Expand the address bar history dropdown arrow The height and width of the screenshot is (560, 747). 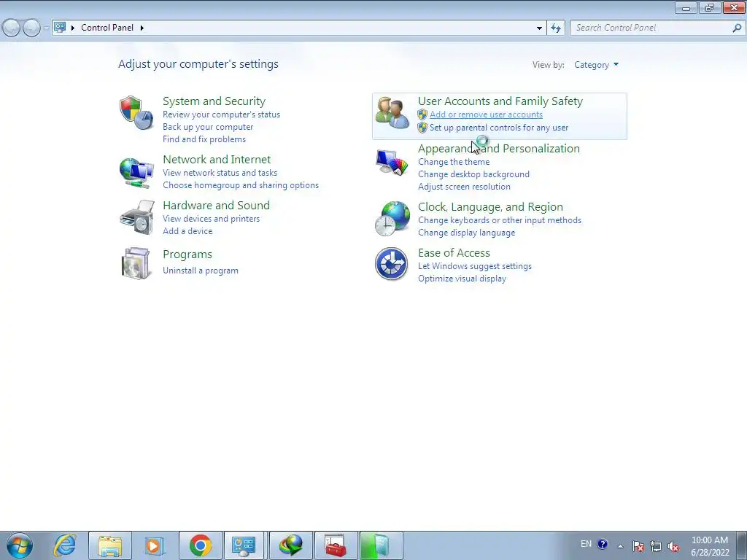pyautogui.click(x=539, y=28)
